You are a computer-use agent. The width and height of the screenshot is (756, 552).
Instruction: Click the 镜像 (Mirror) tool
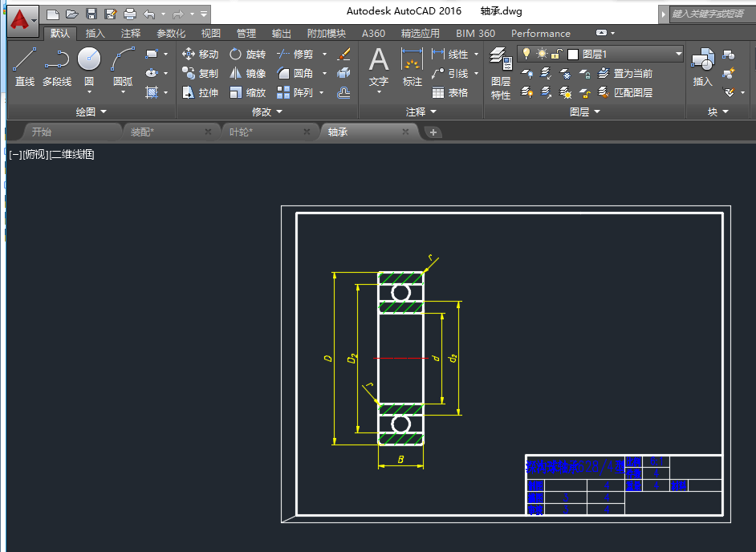coord(248,73)
